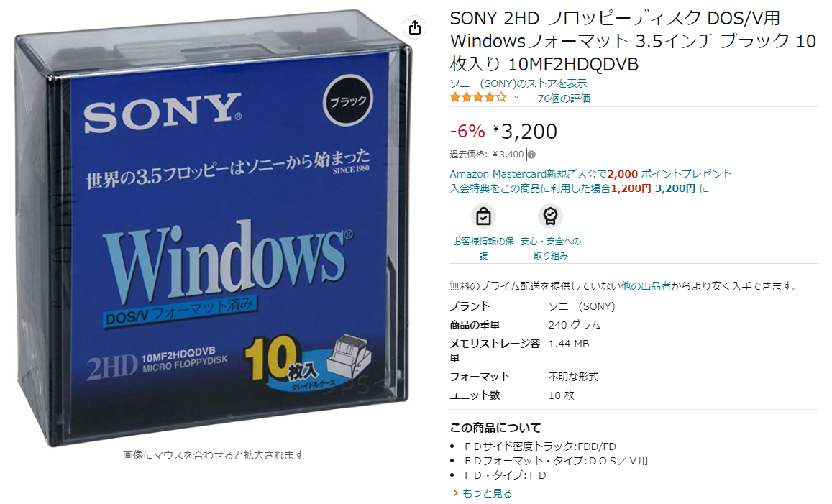Open ソニー(SONY)のストアを表示 store link

(x=518, y=83)
